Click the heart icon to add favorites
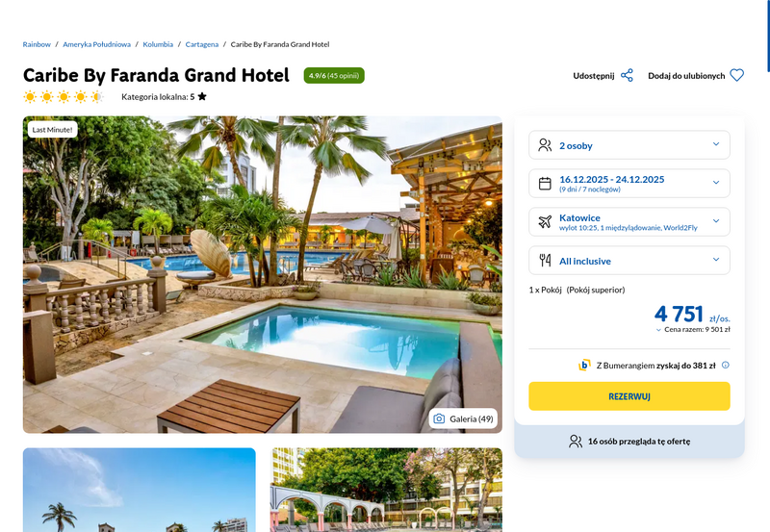 (x=736, y=75)
